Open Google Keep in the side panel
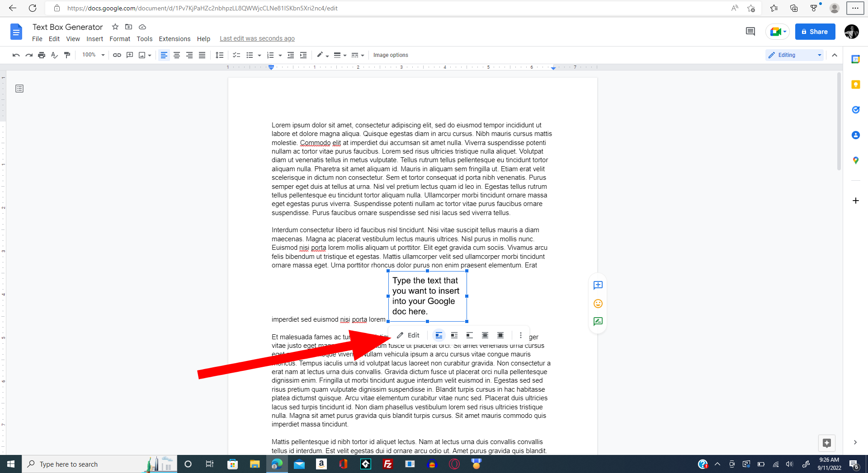868x473 pixels. click(x=855, y=84)
